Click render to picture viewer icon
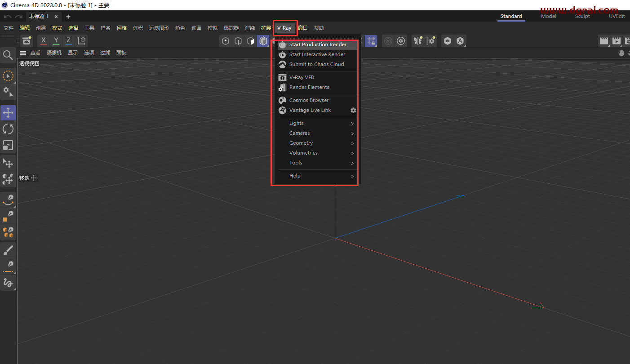The height and width of the screenshot is (364, 630). click(x=617, y=41)
